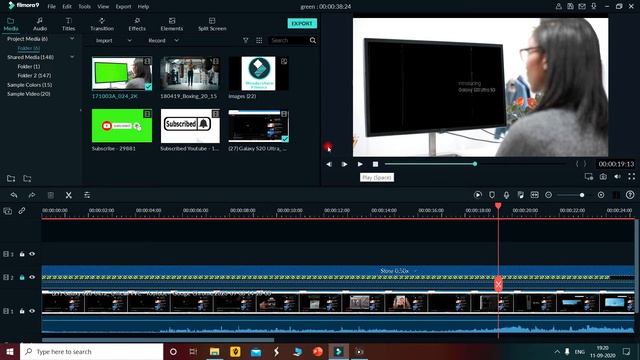Start voiceover recording with microphone icon

[x=506, y=195]
